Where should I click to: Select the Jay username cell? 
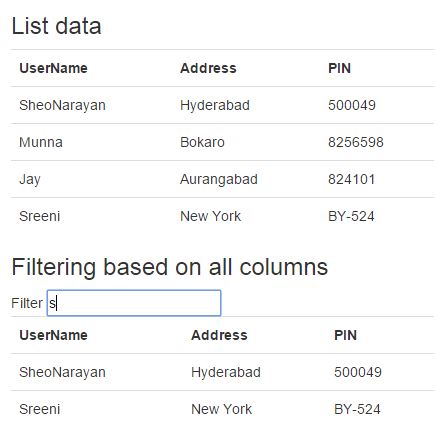click(x=30, y=180)
